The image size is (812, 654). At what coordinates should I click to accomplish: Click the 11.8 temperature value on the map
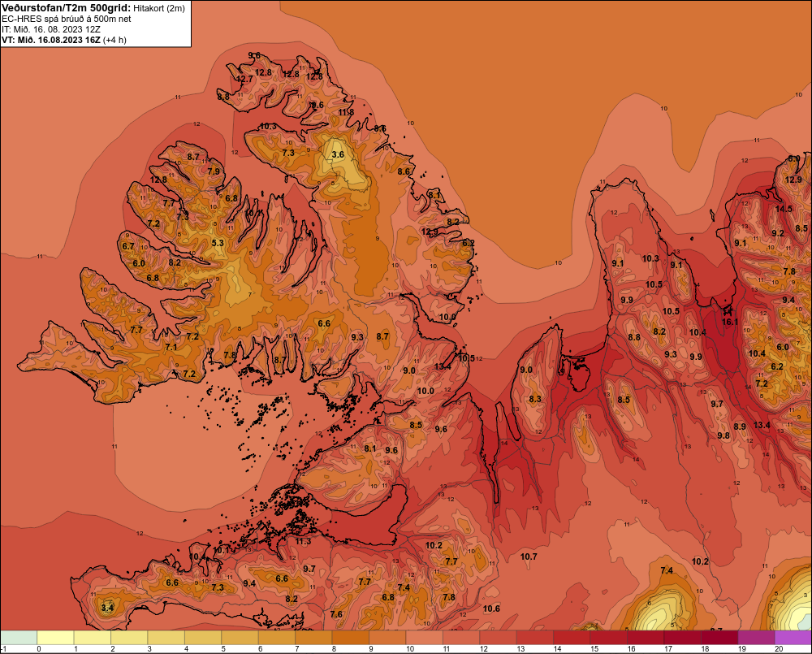coord(346,112)
